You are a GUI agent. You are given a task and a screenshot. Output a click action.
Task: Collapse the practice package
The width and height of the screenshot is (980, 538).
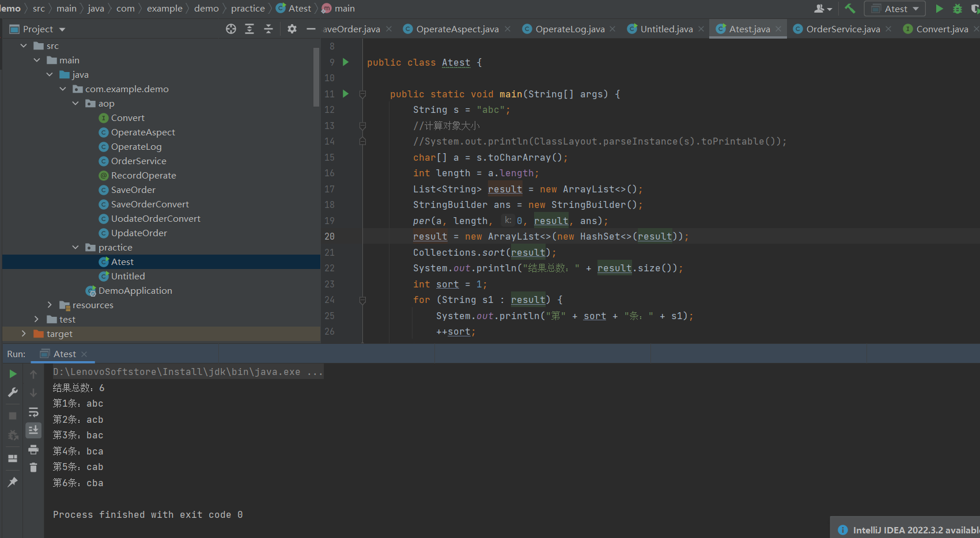coord(75,247)
